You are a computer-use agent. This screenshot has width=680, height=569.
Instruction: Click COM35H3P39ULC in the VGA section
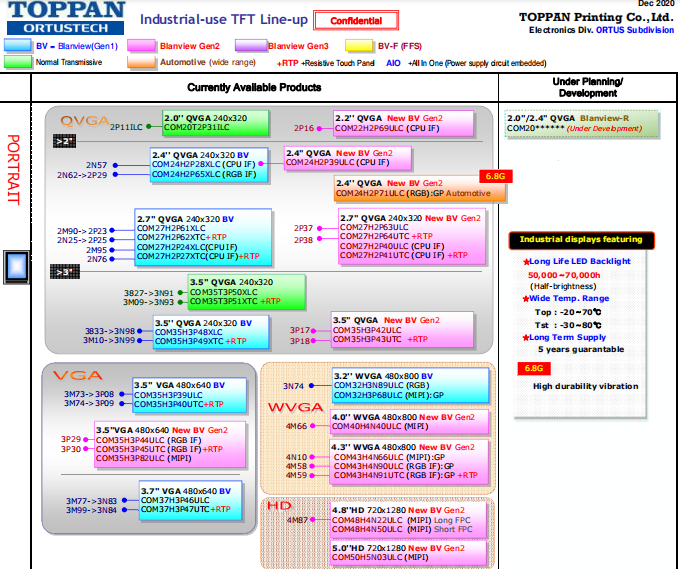point(168,395)
